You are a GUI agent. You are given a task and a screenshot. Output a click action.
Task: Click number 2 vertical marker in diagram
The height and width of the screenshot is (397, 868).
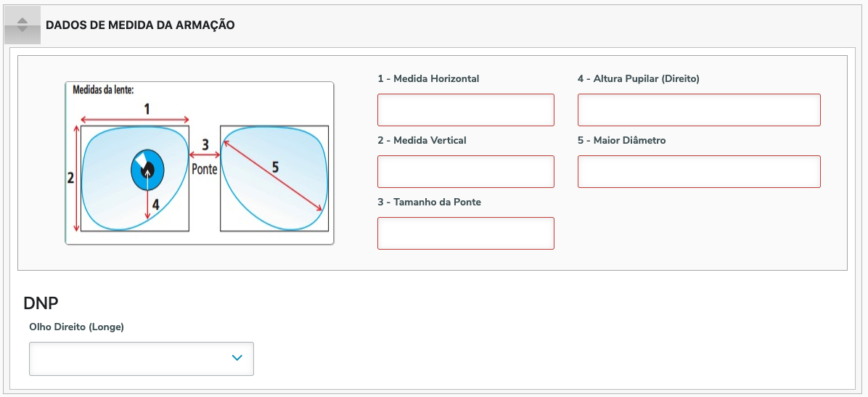(x=70, y=178)
